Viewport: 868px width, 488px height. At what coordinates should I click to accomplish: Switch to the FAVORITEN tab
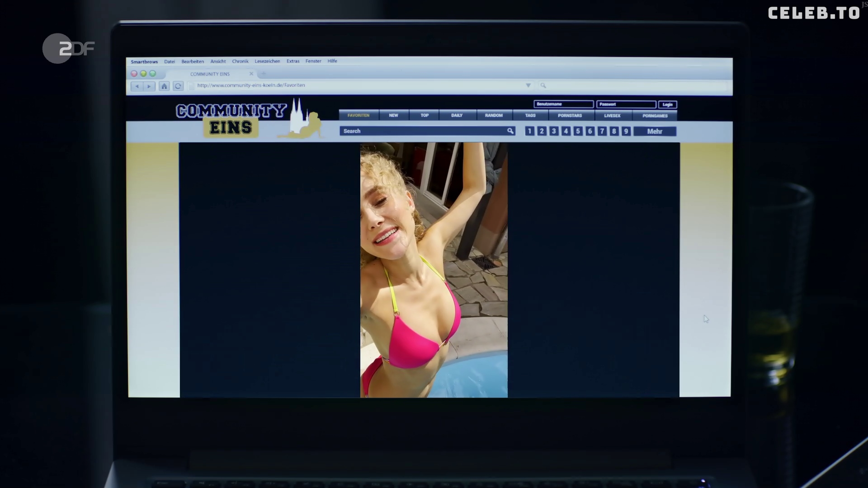(x=359, y=116)
